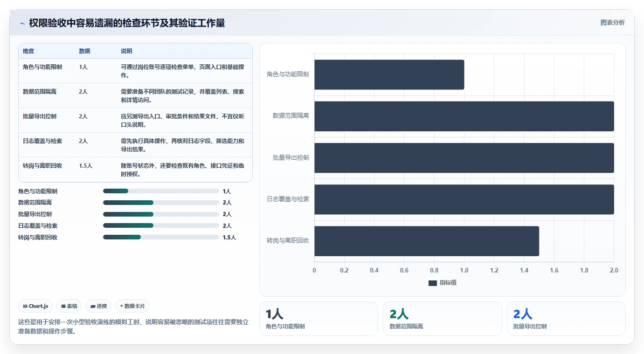Click description starting 需要准备不同团队
Viewport: 644px width, 354px height.
click(x=182, y=95)
